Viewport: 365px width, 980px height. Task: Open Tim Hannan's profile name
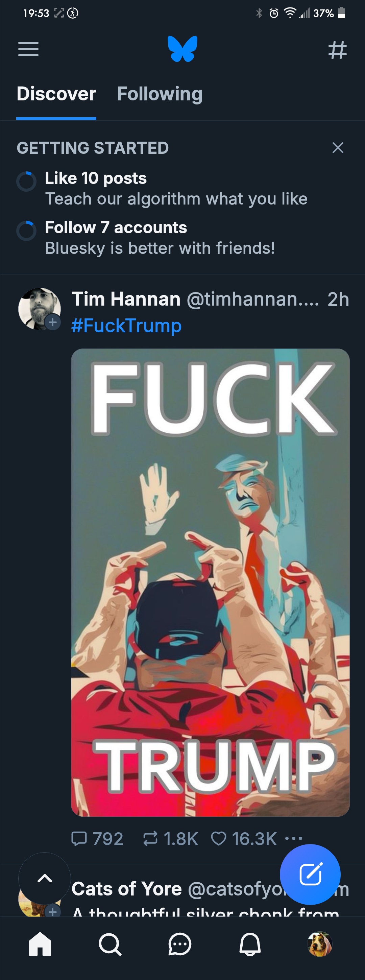126,299
